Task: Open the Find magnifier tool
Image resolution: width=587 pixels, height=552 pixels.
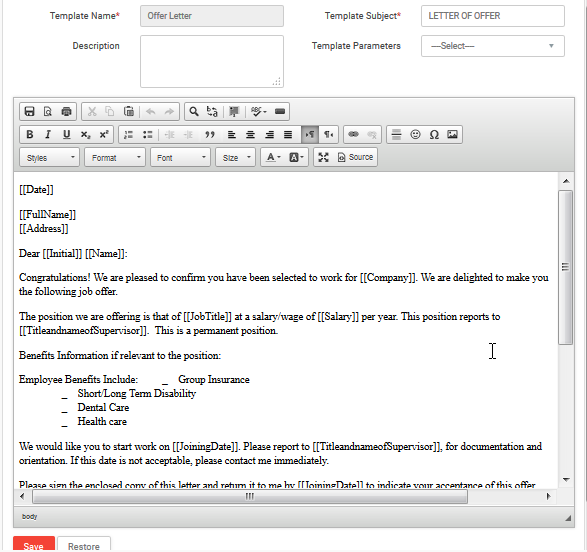Action: point(194,112)
